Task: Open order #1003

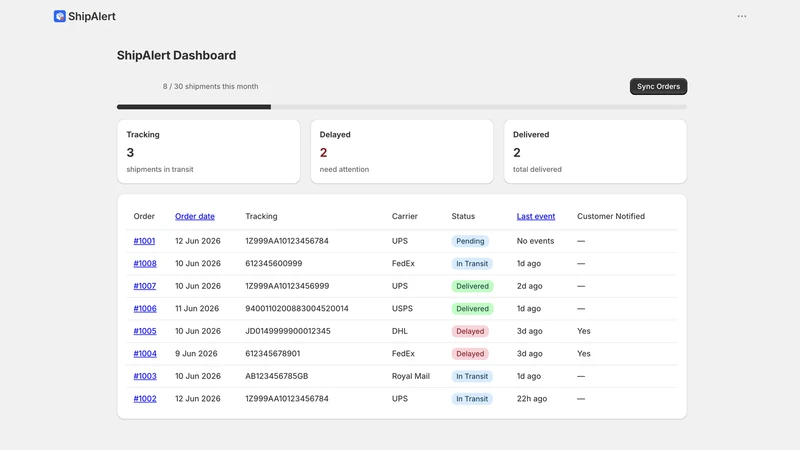Action: (x=145, y=376)
